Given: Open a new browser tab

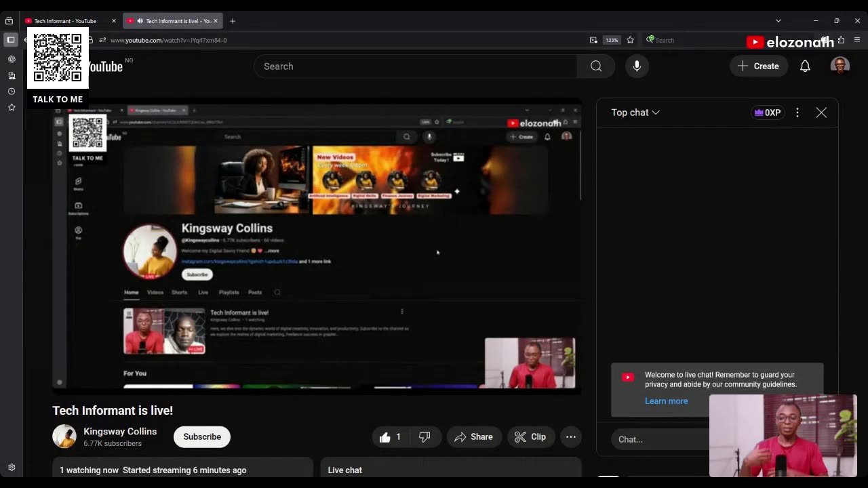Looking at the screenshot, I should 233,21.
